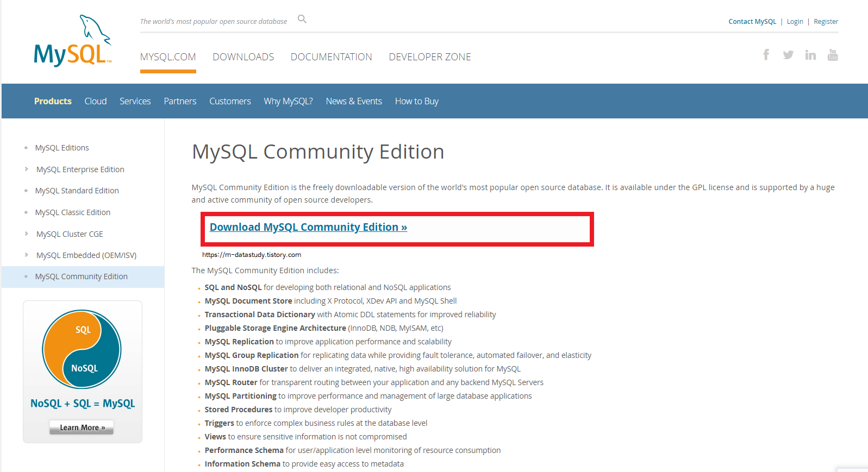
Task: Click the NoSQL + SQL = MySQL caption
Action: point(83,404)
